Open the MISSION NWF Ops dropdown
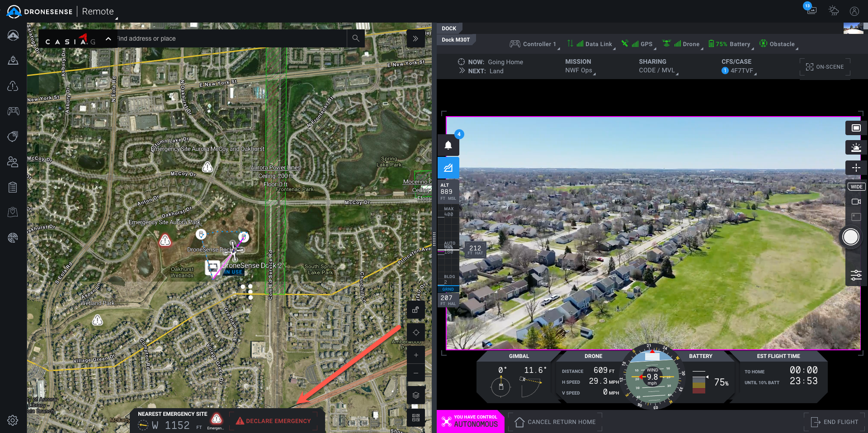The width and height of the screenshot is (868, 433). click(x=580, y=66)
